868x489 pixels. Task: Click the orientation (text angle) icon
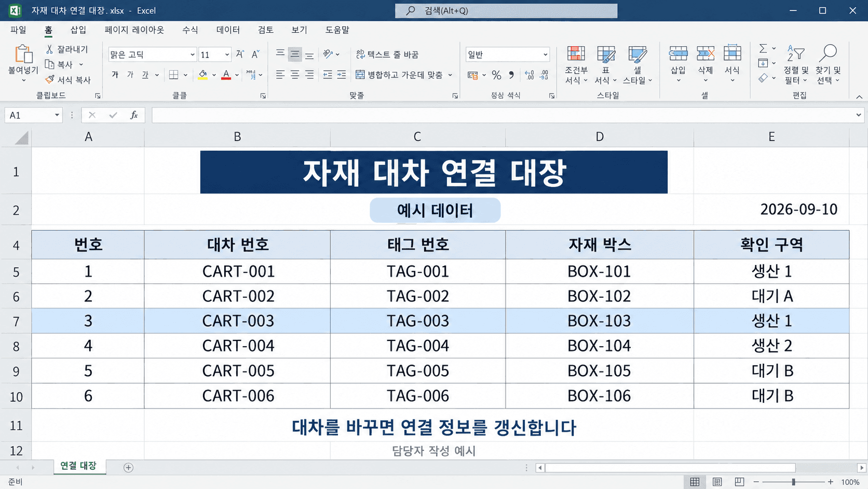point(328,54)
